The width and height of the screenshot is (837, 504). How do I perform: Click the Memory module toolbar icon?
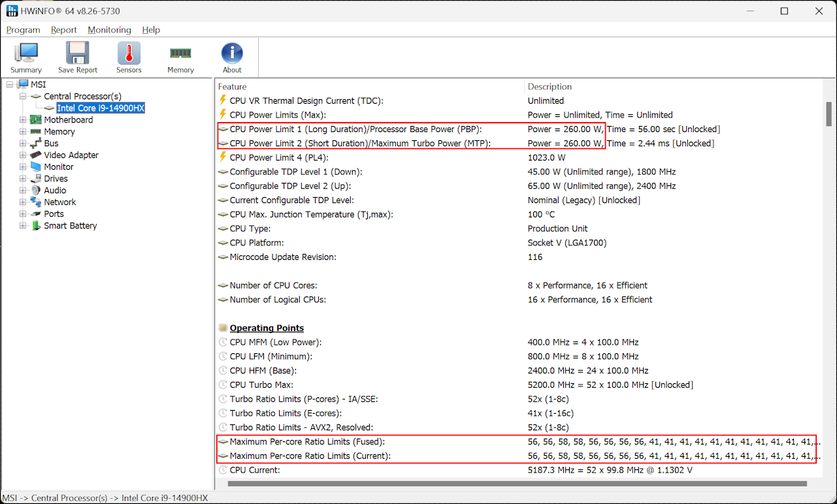(x=180, y=54)
